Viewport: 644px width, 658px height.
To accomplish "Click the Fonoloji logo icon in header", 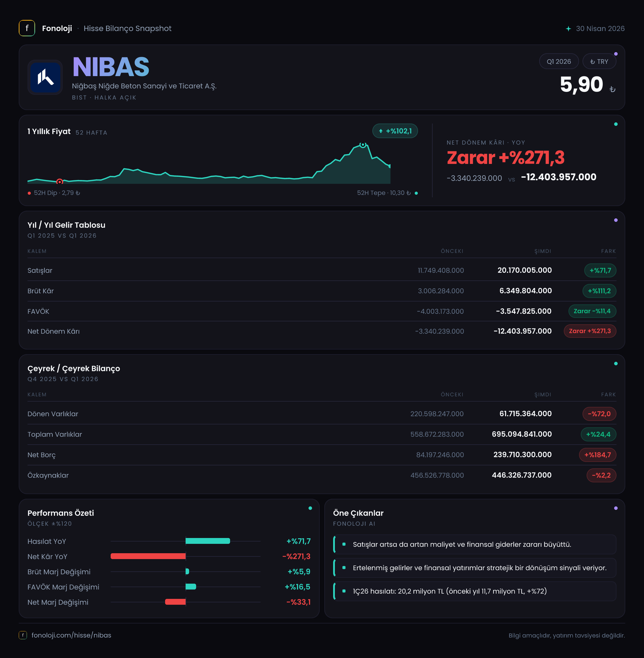I will [27, 28].
